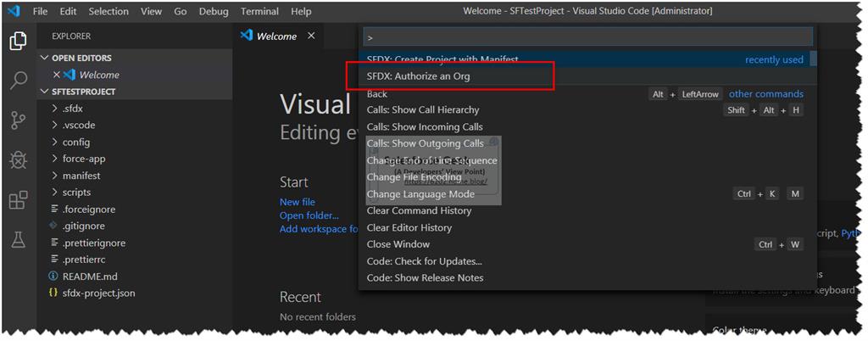868x341 pixels.
Task: Close the Welcome tab
Action: pos(311,36)
